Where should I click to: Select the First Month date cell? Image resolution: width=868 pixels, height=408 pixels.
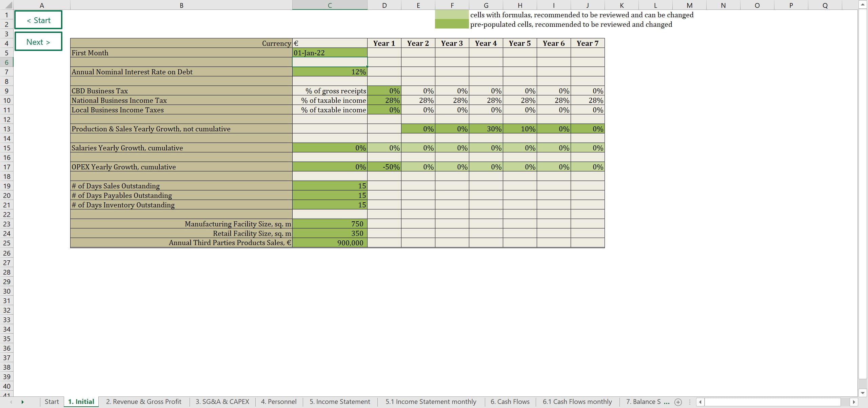[330, 53]
